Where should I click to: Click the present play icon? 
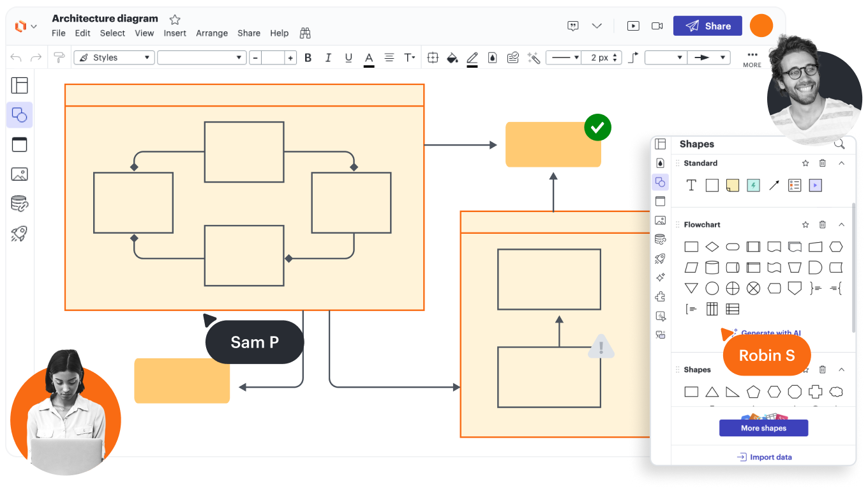[x=632, y=26]
